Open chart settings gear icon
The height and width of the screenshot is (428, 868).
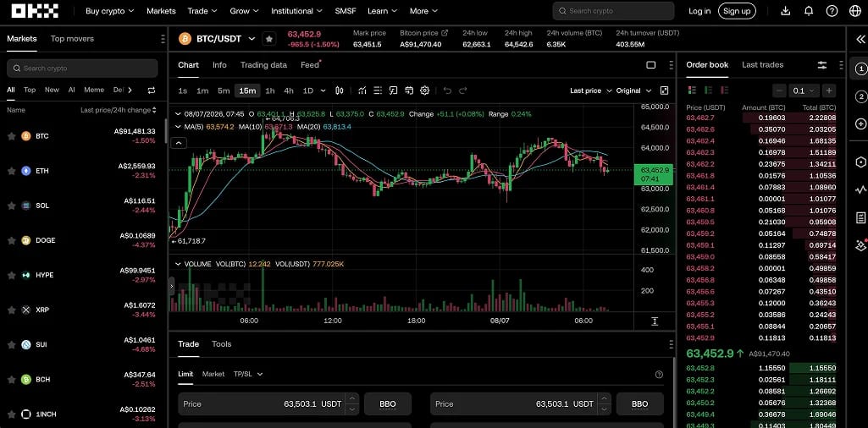coord(424,91)
